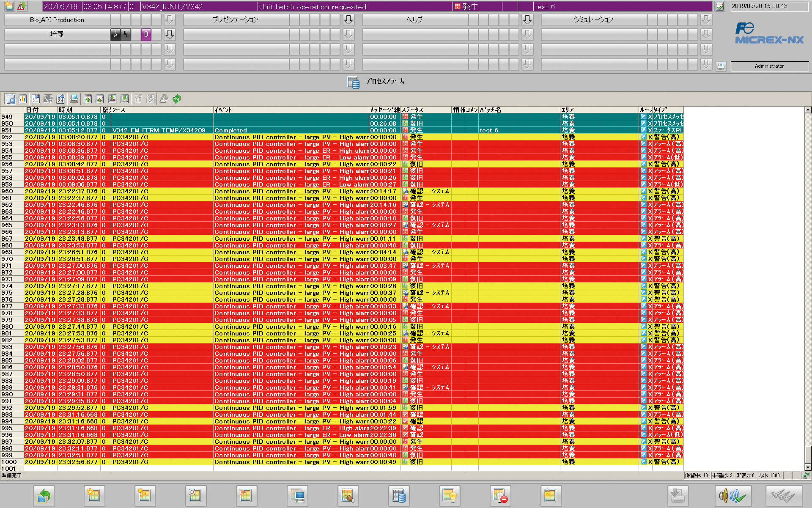Click the 'test 6' batch cell in row 951
812x508 pixels.
(x=519, y=130)
